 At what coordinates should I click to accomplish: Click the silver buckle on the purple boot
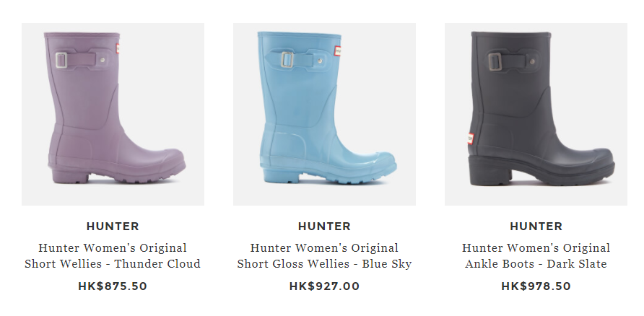[61, 61]
